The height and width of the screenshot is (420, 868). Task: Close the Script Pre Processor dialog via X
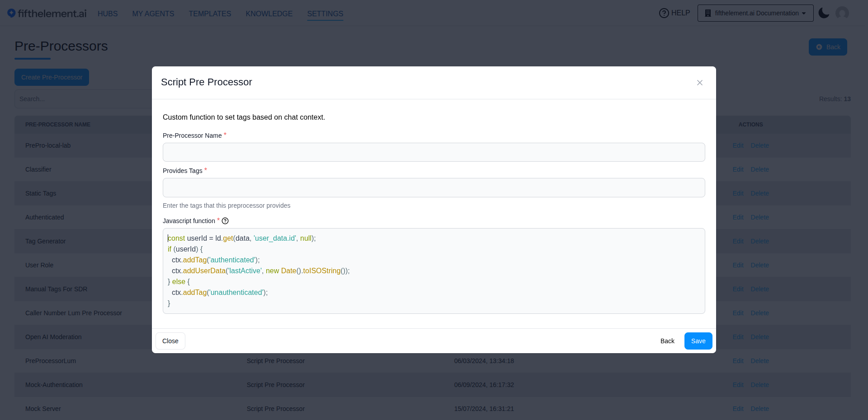point(700,83)
